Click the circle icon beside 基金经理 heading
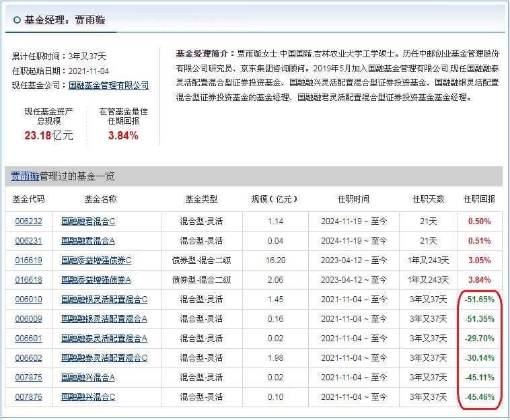This screenshot has width=510, height=420. 17,20
